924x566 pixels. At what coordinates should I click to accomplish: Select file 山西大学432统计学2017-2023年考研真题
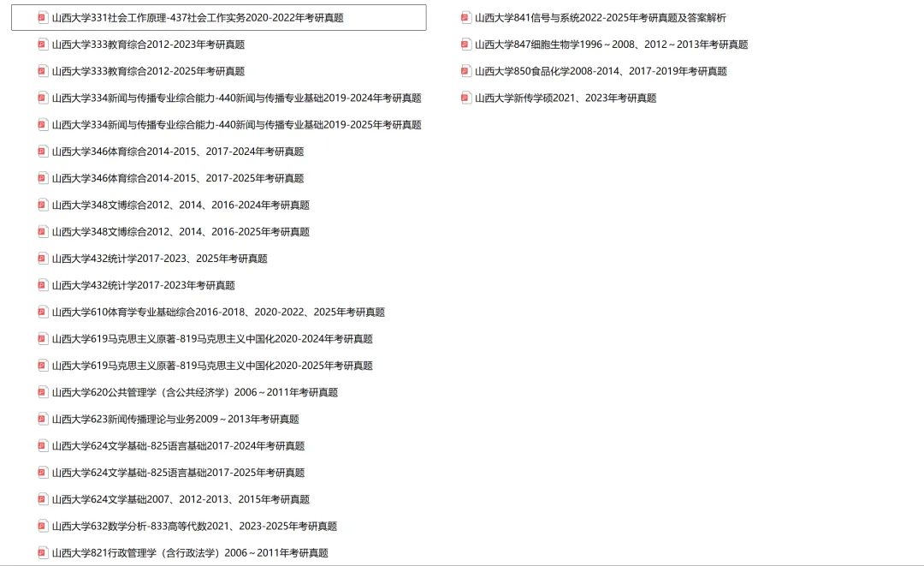[x=144, y=285]
